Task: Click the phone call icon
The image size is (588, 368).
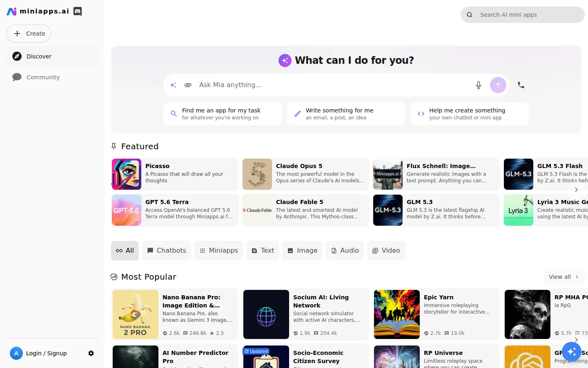Action: point(521,85)
